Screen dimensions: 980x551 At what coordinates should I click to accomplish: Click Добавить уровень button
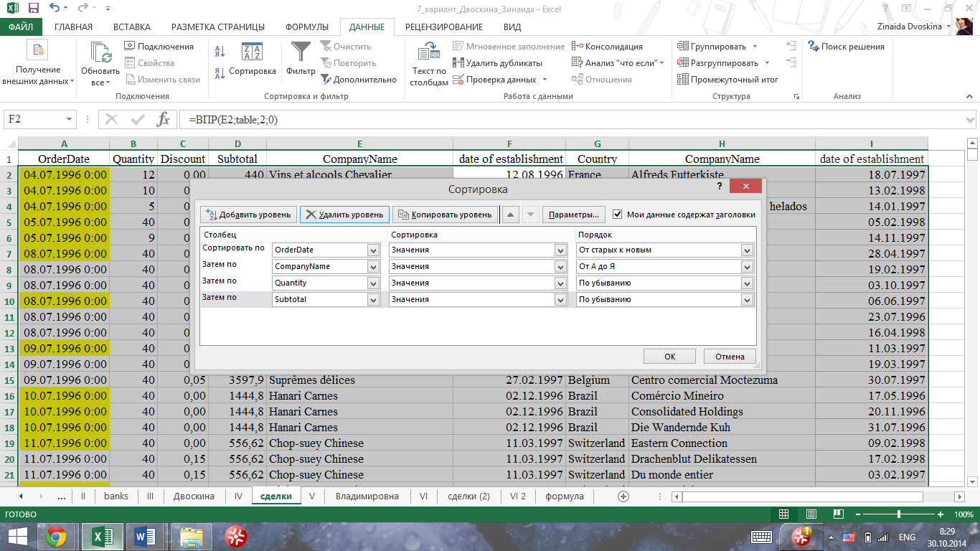point(248,215)
